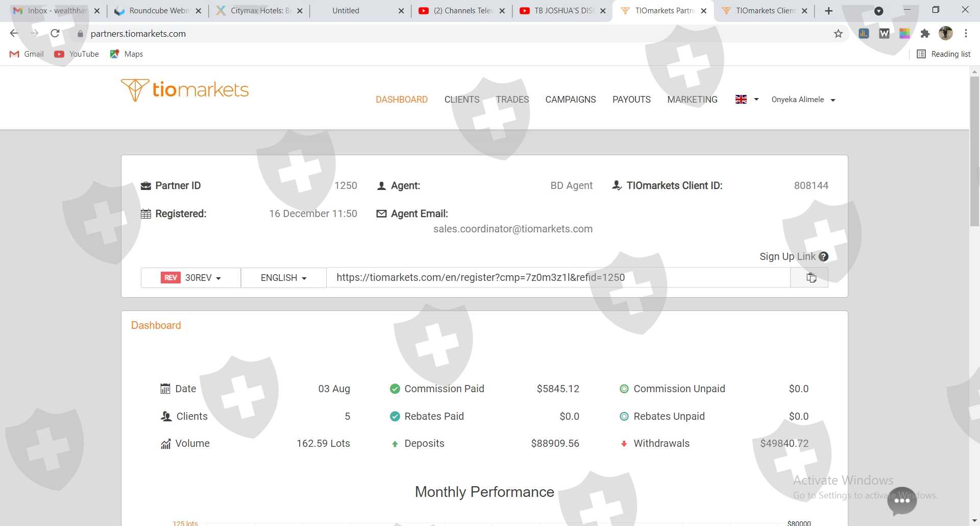The height and width of the screenshot is (526, 980).
Task: Click the Sign Up Link help icon
Action: click(x=823, y=257)
